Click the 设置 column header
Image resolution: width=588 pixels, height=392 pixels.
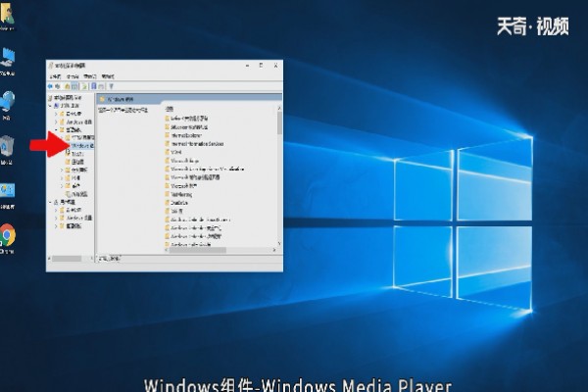170,109
